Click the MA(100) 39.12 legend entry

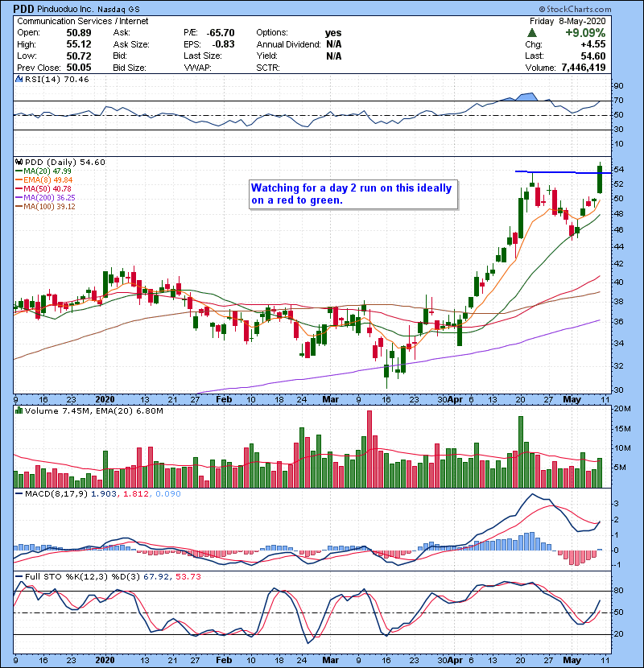click(x=45, y=207)
